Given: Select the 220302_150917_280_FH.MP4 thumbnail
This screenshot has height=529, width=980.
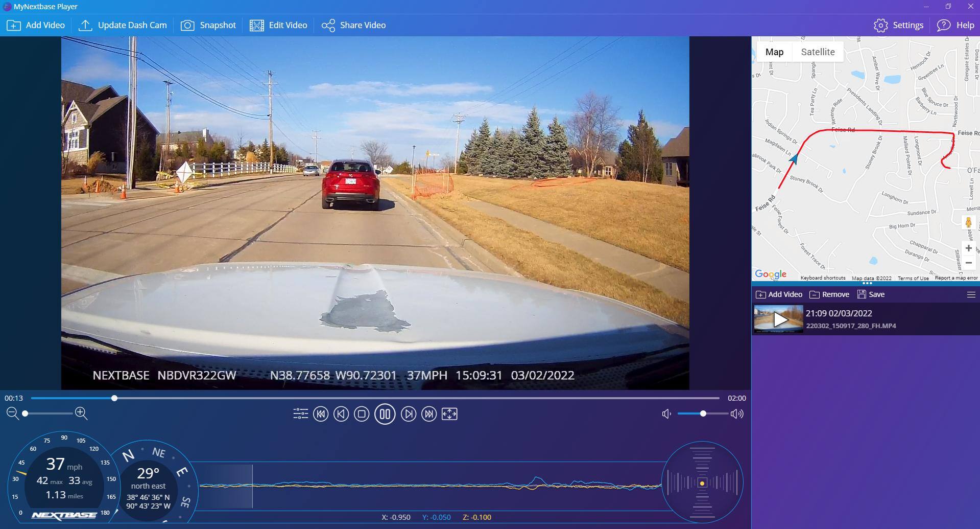Looking at the screenshot, I should [778, 319].
